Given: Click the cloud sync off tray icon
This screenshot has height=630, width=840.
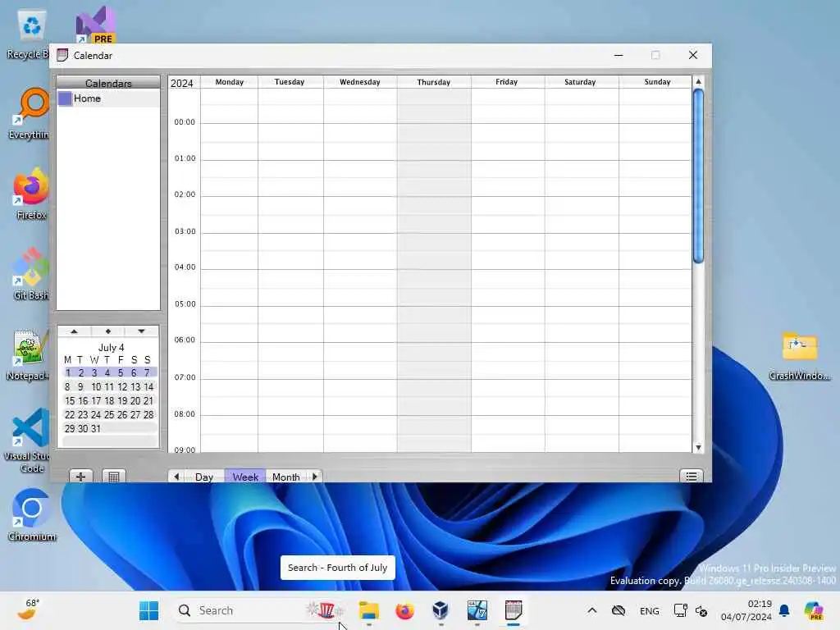Looking at the screenshot, I should (619, 610).
